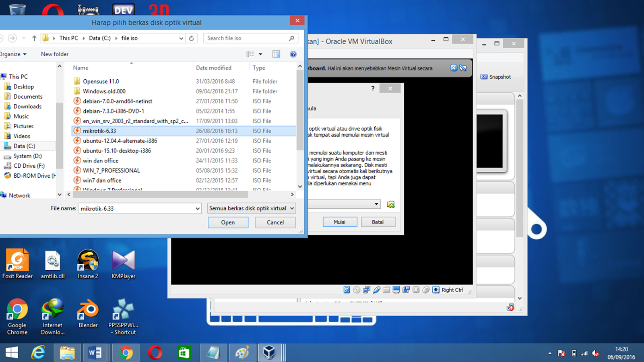Open the view options dropdown arrow
The height and width of the screenshot is (362, 644).
pos(260,54)
